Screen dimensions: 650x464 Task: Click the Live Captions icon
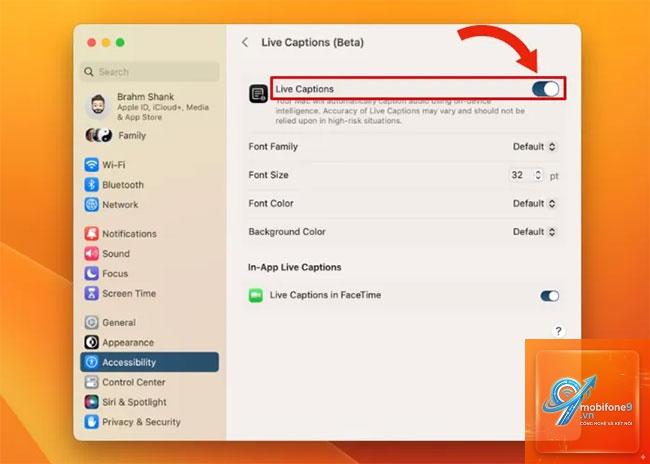click(258, 93)
